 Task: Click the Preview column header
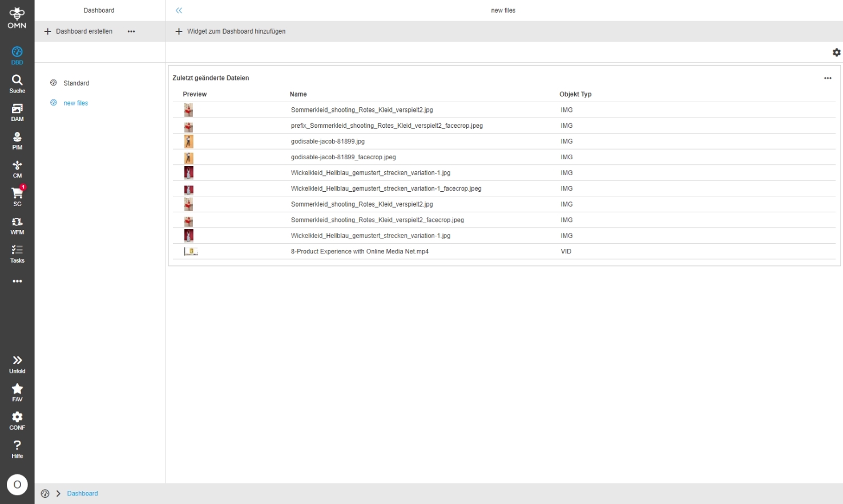(x=195, y=94)
